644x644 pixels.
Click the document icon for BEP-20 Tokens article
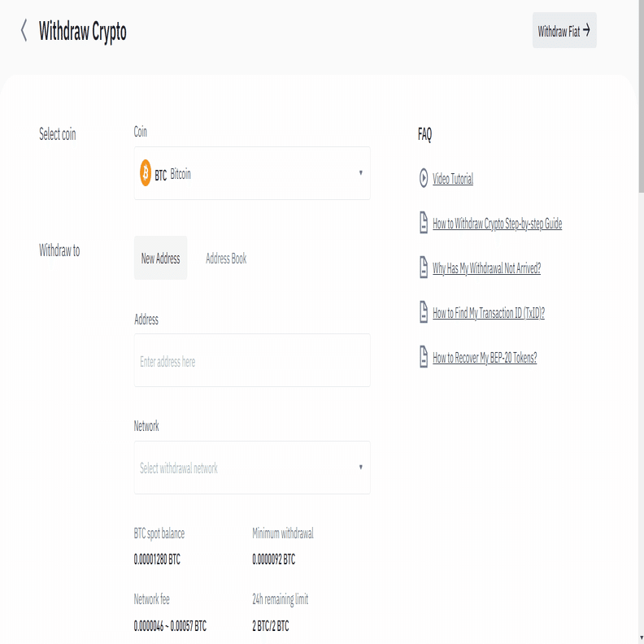[x=424, y=357]
